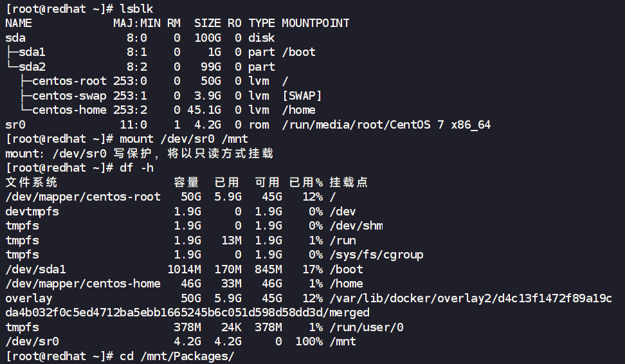Viewport: 625px width, 364px height.
Task: Click the /run/media/root/CentOS 7 x86_64 path
Action: pyautogui.click(x=386, y=125)
